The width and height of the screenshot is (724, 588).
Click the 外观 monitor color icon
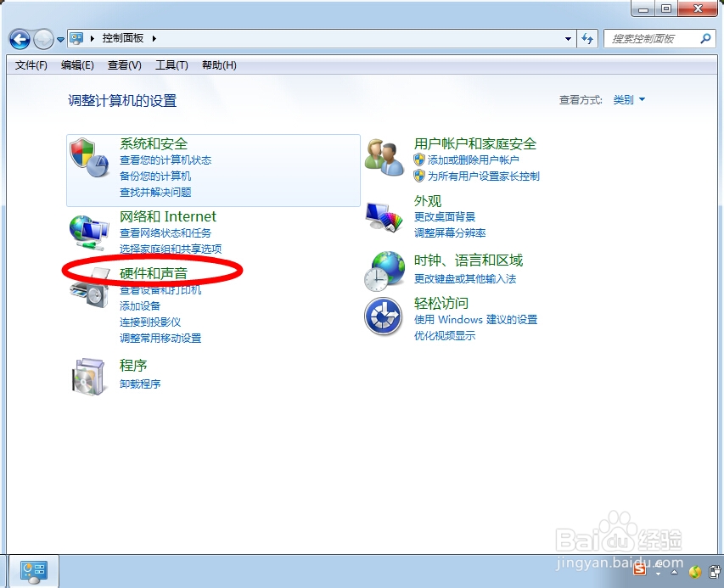click(384, 217)
